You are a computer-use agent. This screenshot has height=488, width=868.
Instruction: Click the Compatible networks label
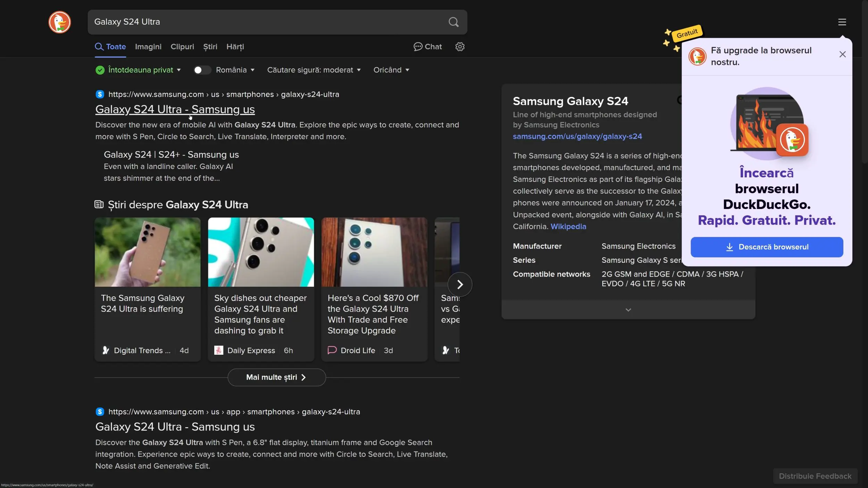[551, 274]
